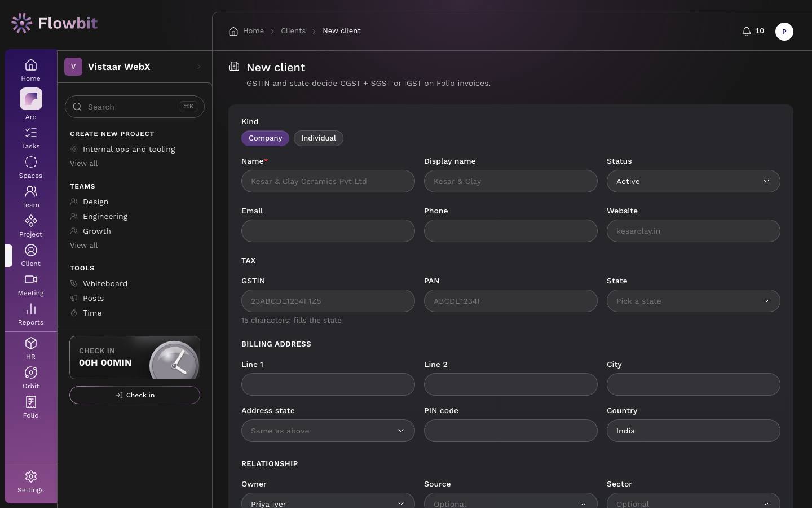The image size is (812, 508).
Task: Open the HR cube icon
Action: [31, 344]
